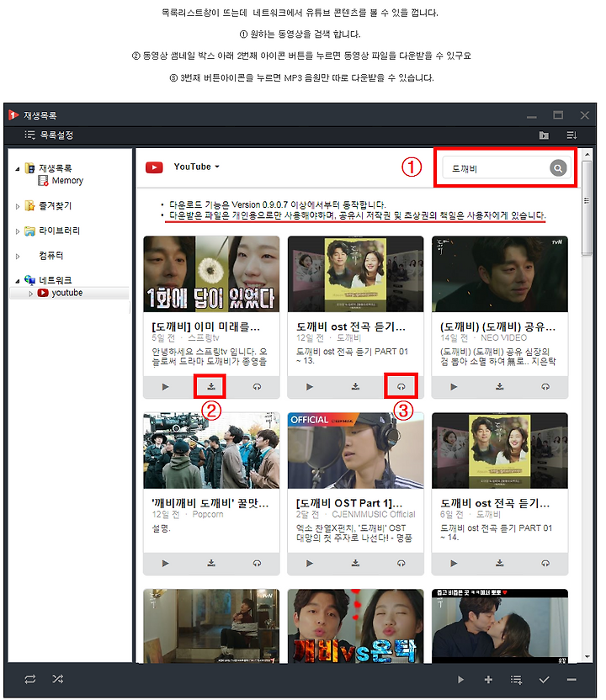Screen dimensions: 606x700
Task: Download video of [도깨비] 이미 미래를
Action: (210, 387)
